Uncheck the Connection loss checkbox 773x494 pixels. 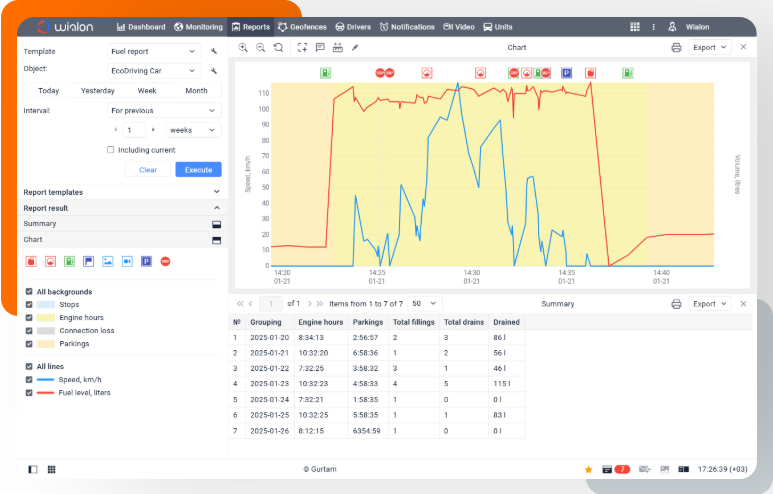click(x=29, y=331)
